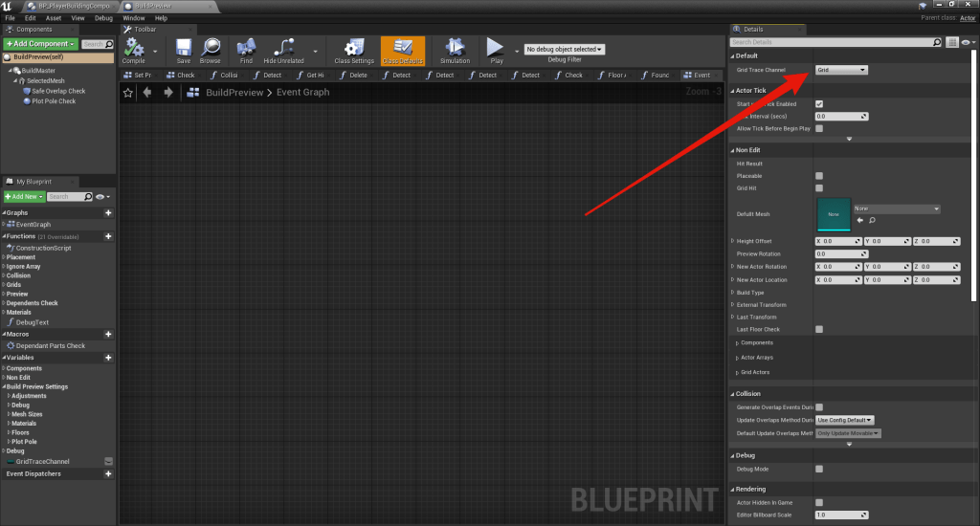
Task: Click the Default Mesh thumbnail
Action: coord(834,214)
